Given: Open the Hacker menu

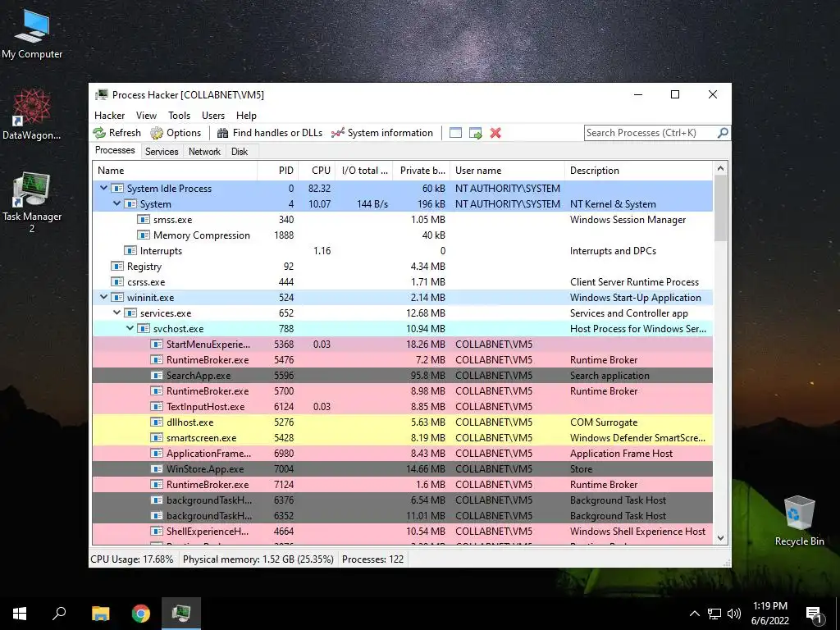Looking at the screenshot, I should [109, 116].
